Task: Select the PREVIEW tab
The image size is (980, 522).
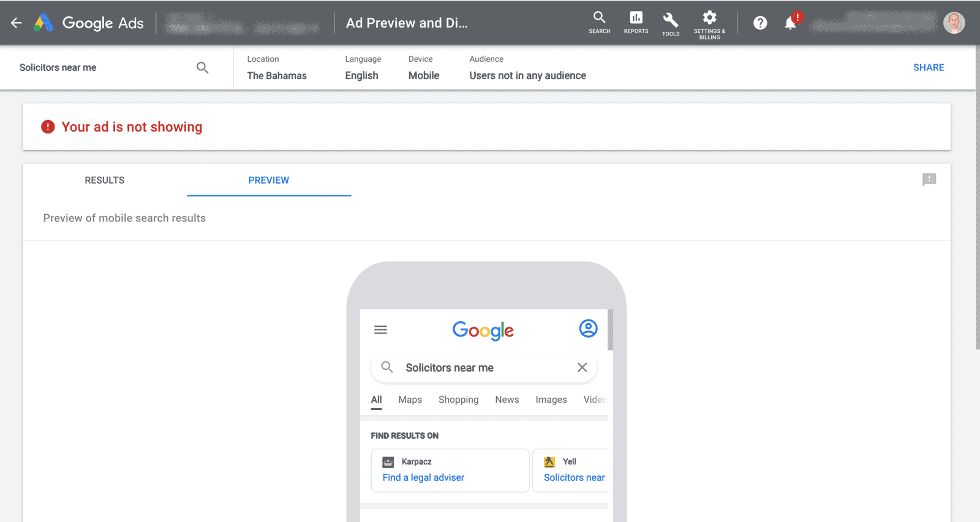Action: point(269,180)
